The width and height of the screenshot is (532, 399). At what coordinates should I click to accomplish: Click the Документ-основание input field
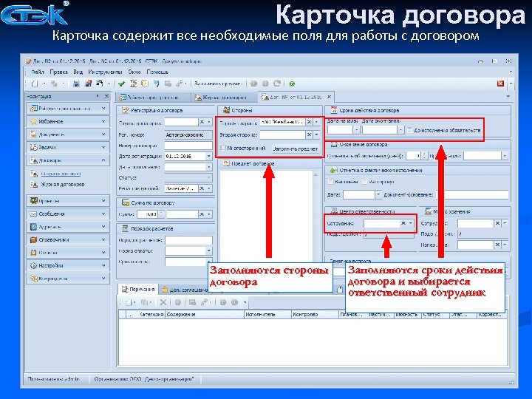pos(473,195)
